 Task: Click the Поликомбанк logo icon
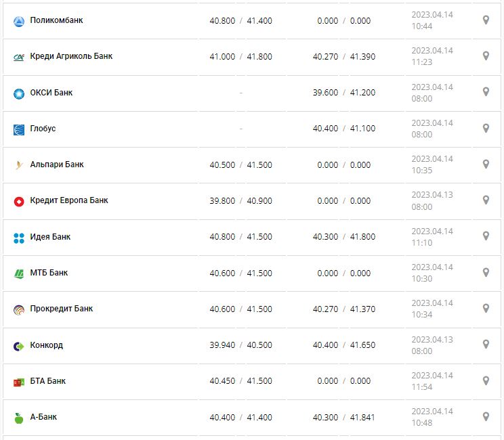pos(19,21)
